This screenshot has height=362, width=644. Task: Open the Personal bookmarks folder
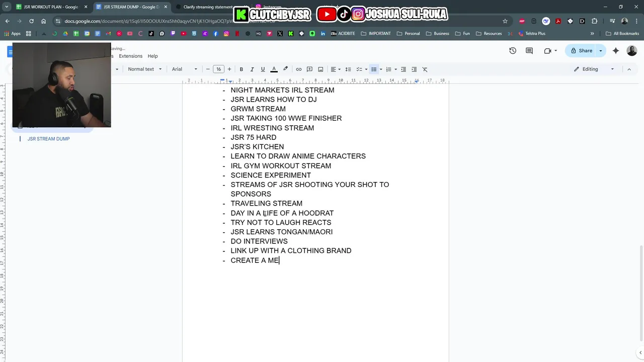coord(408,34)
